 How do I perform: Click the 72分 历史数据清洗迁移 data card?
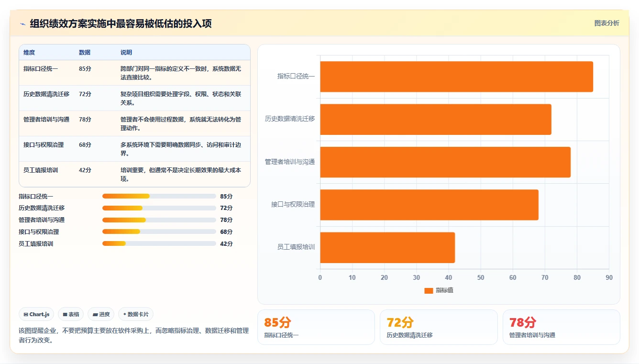(439, 327)
